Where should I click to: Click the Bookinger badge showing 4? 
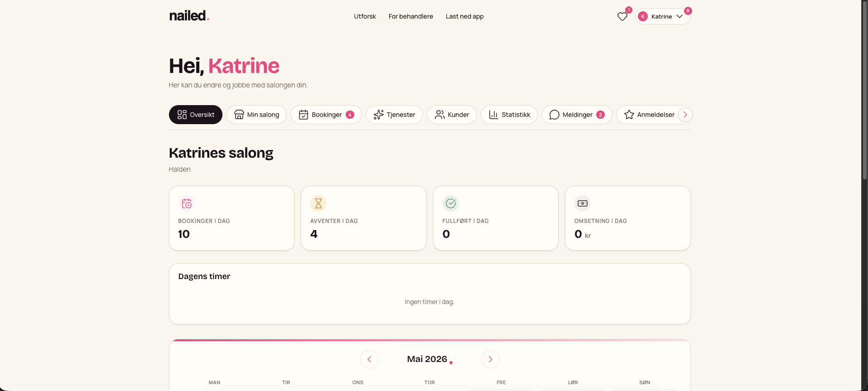(x=350, y=115)
